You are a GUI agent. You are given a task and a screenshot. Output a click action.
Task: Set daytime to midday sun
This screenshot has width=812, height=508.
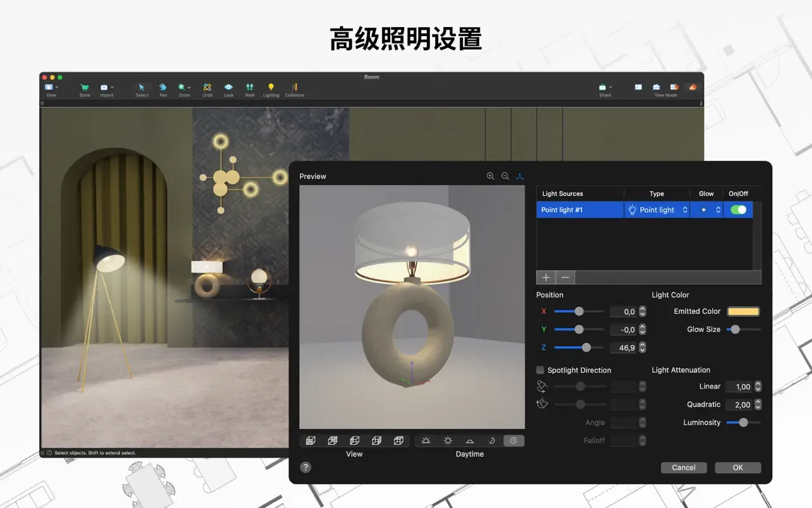pos(448,441)
